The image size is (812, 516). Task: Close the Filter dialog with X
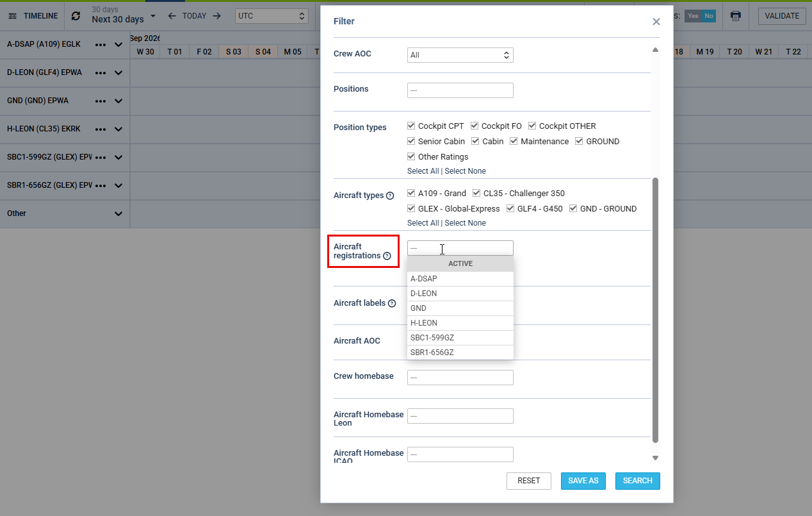[656, 22]
